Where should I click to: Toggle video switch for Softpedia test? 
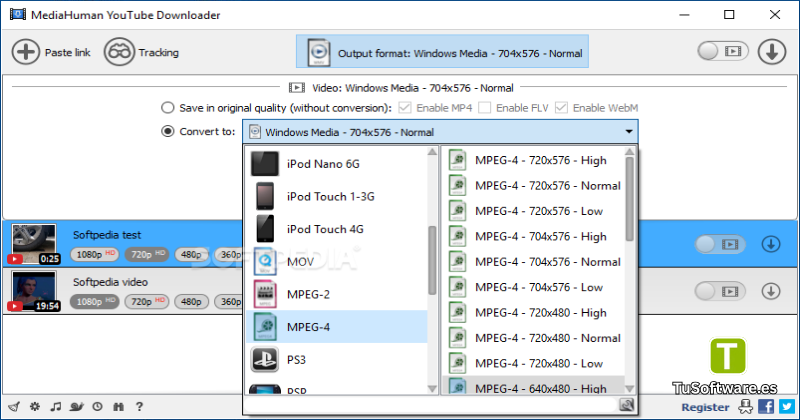[x=720, y=244]
